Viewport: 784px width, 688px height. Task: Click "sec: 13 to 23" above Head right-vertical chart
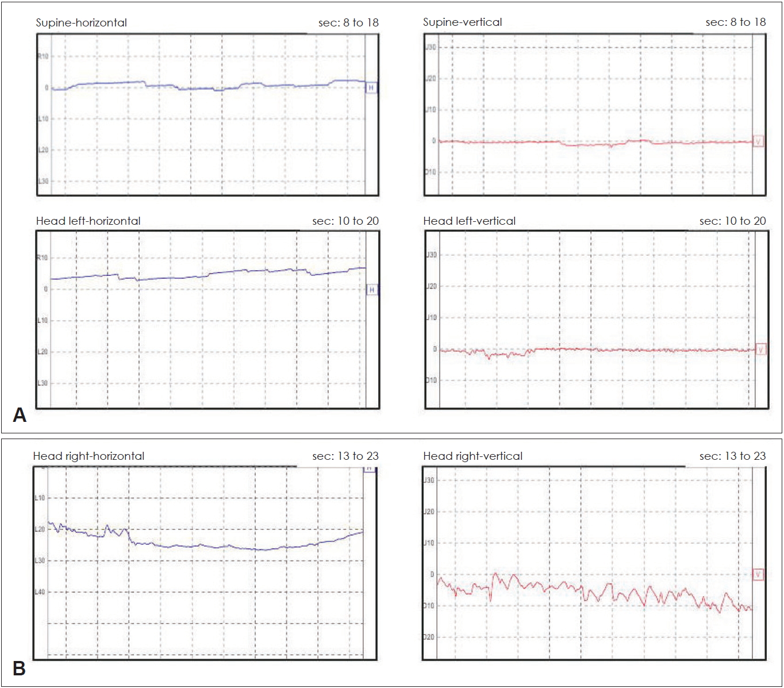(x=733, y=456)
